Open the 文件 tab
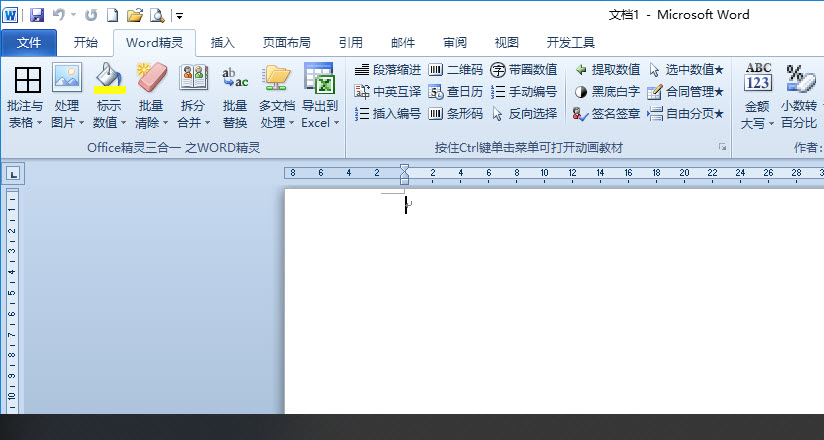The image size is (824, 440). click(x=29, y=43)
